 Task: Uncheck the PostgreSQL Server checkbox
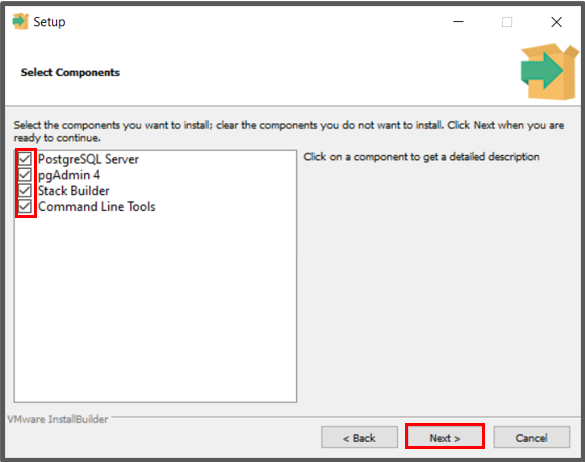tap(25, 159)
